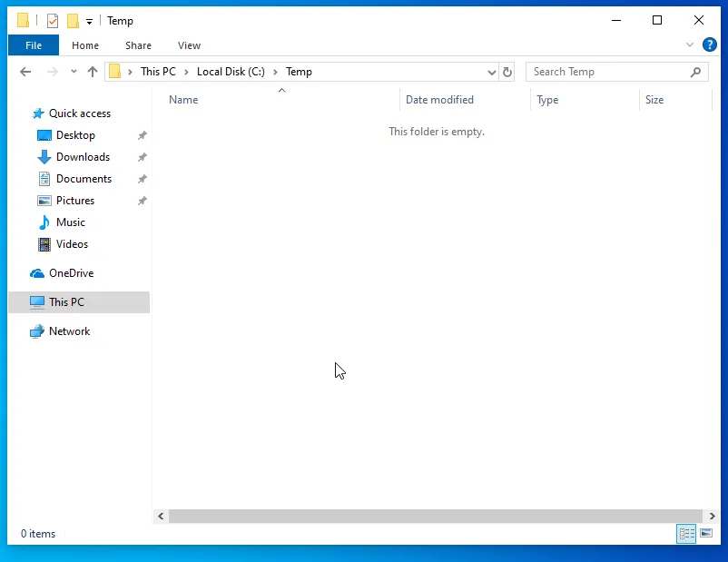
Task: Click the folder icon in the title bar
Action: point(23,21)
